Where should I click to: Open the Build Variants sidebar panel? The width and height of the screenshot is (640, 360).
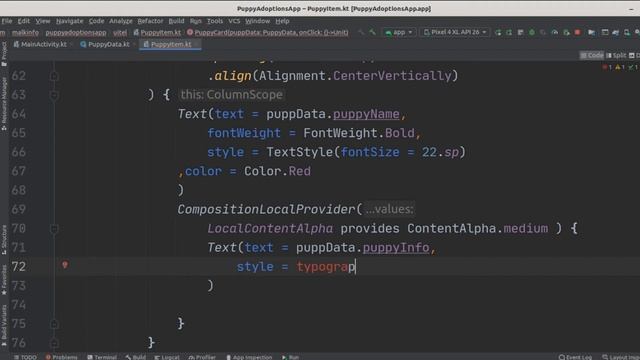4,326
